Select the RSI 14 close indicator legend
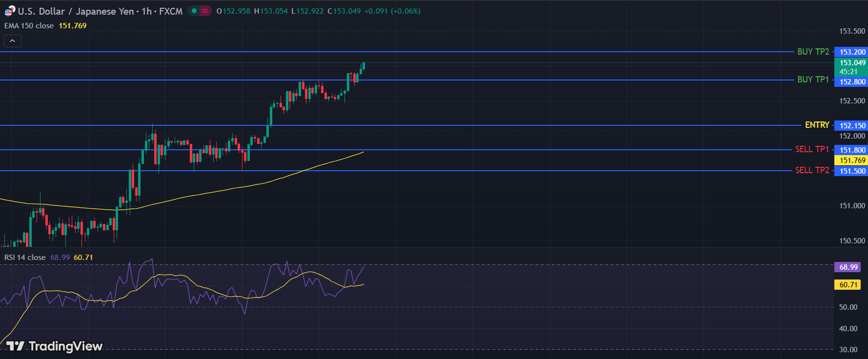 (25, 258)
